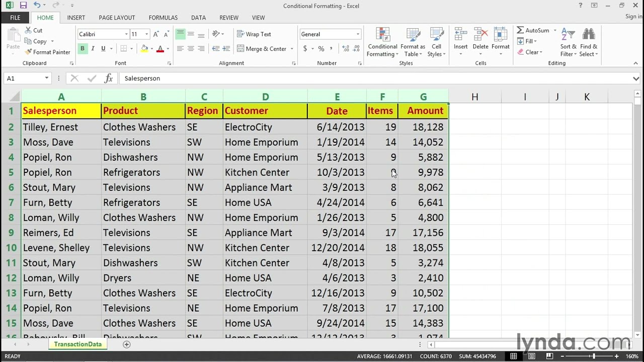Open the Sort & Filter menu
This screenshot has width=644, height=362.
[x=569, y=42]
